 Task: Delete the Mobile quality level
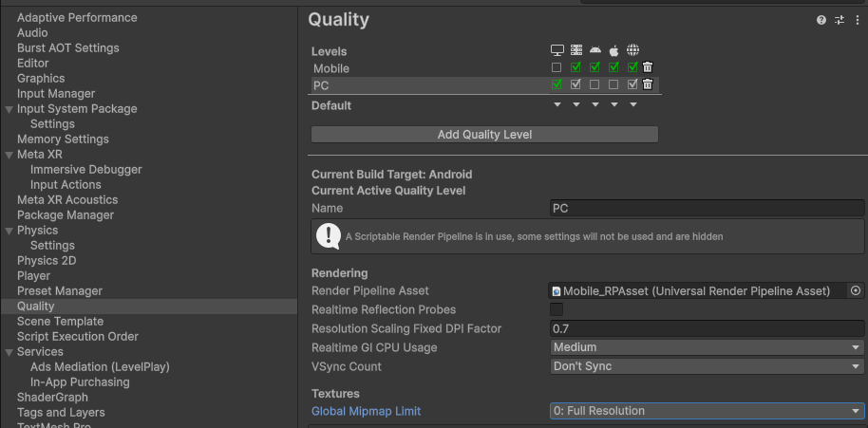648,67
